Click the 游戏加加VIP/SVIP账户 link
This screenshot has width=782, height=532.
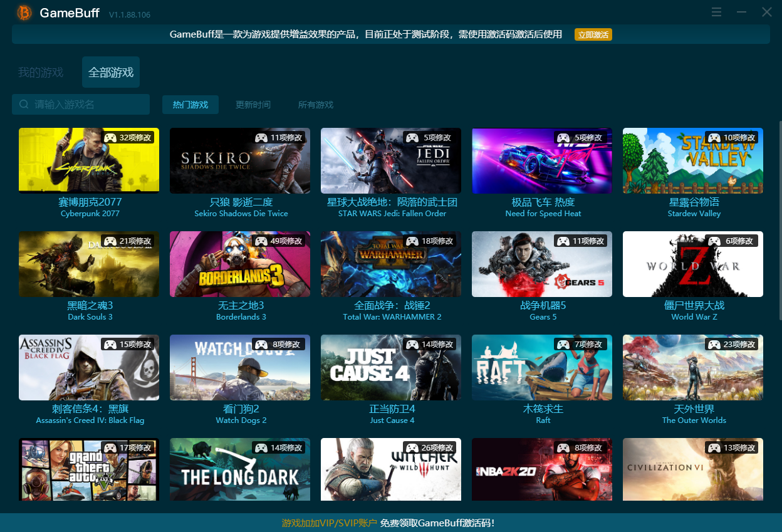pos(330,523)
